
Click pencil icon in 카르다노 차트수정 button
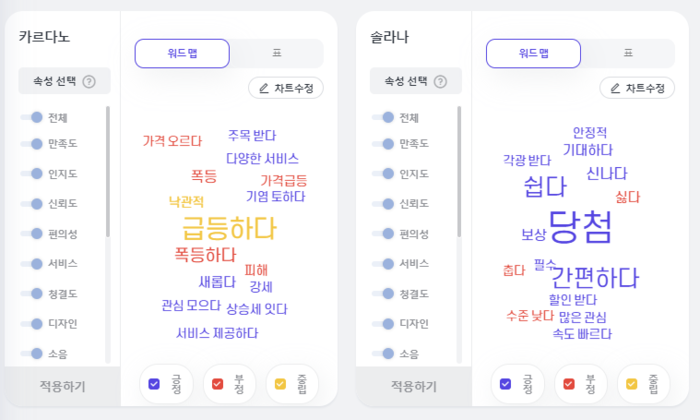point(264,88)
